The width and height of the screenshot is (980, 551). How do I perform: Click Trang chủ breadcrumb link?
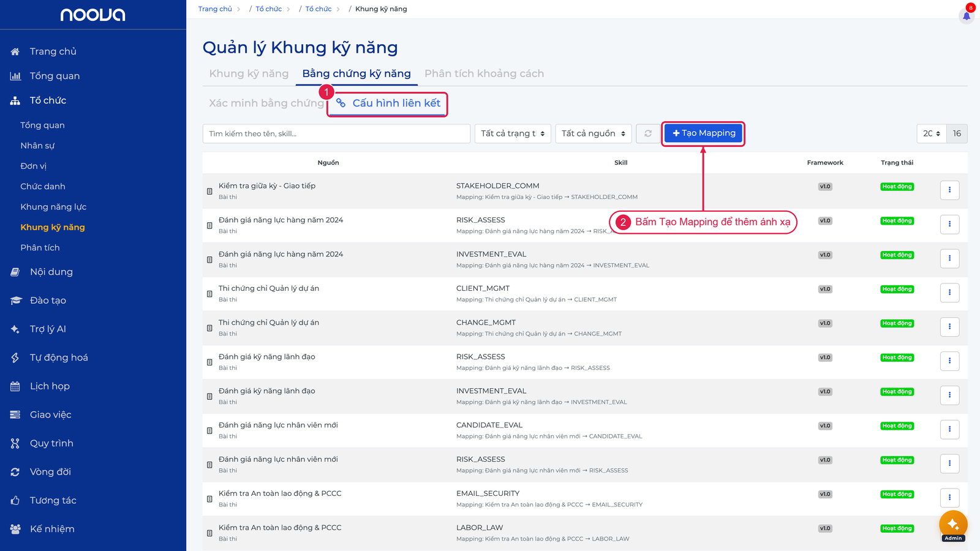[215, 9]
